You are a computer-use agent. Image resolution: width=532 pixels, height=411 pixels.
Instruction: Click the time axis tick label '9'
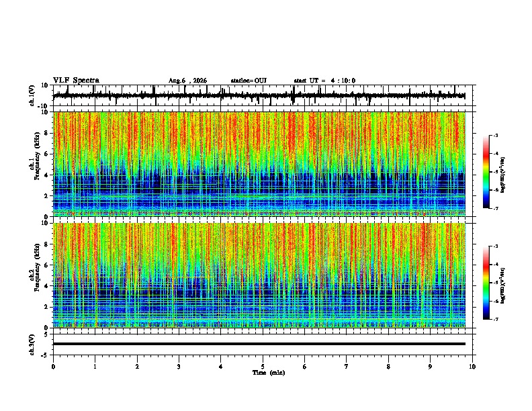(430, 367)
